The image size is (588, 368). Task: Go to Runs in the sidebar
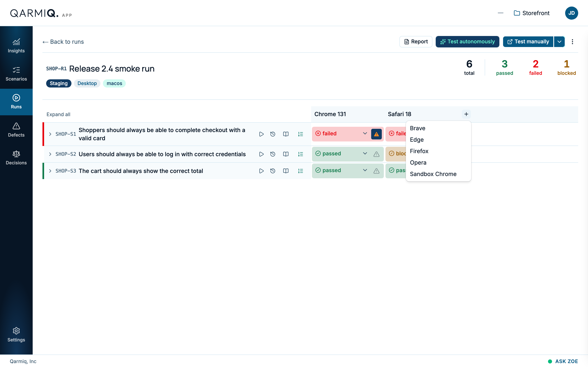click(16, 102)
